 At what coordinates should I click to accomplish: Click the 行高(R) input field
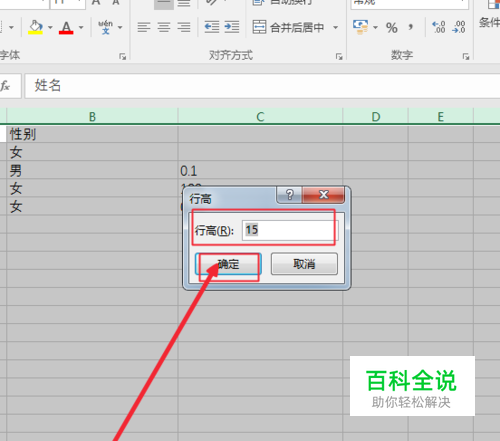tap(290, 230)
